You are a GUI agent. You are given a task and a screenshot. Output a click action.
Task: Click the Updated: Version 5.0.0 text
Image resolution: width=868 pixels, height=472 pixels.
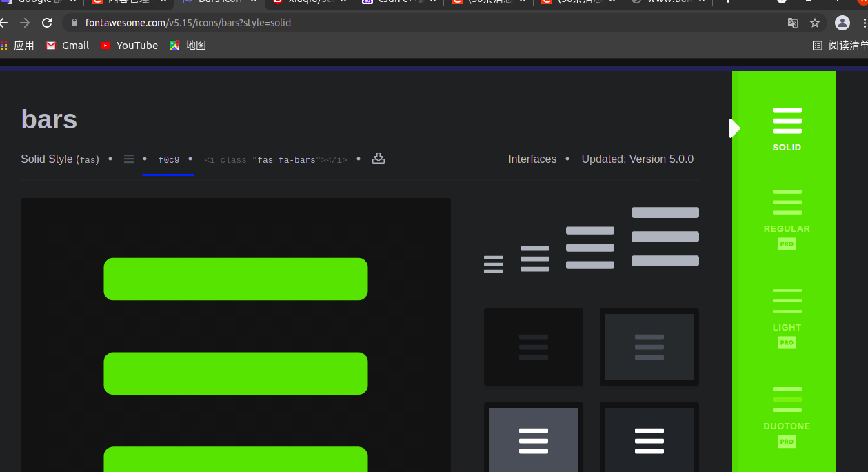[x=638, y=159]
